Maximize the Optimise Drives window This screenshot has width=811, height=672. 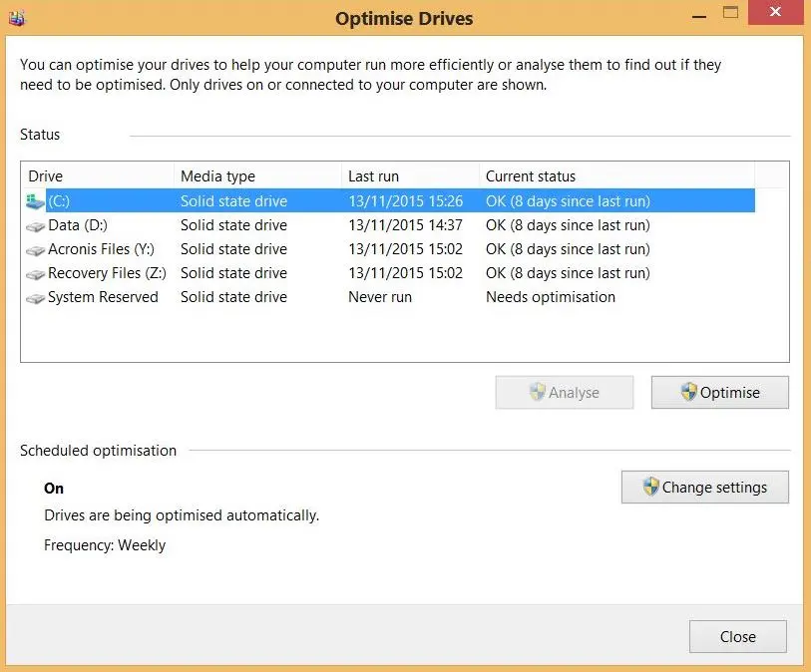[x=731, y=13]
